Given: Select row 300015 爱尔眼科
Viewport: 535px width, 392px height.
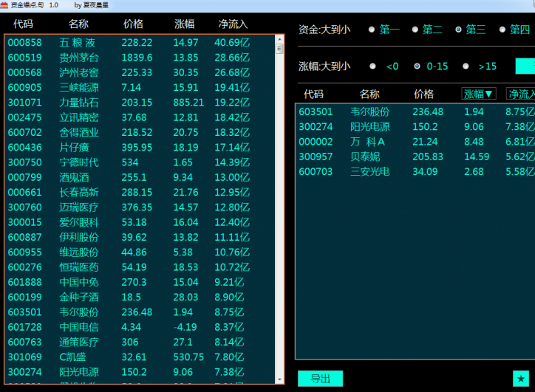Looking at the screenshot, I should tap(140, 223).
